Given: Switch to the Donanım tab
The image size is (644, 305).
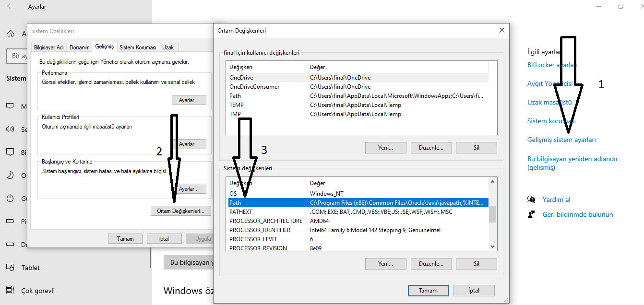Looking at the screenshot, I should (x=80, y=47).
